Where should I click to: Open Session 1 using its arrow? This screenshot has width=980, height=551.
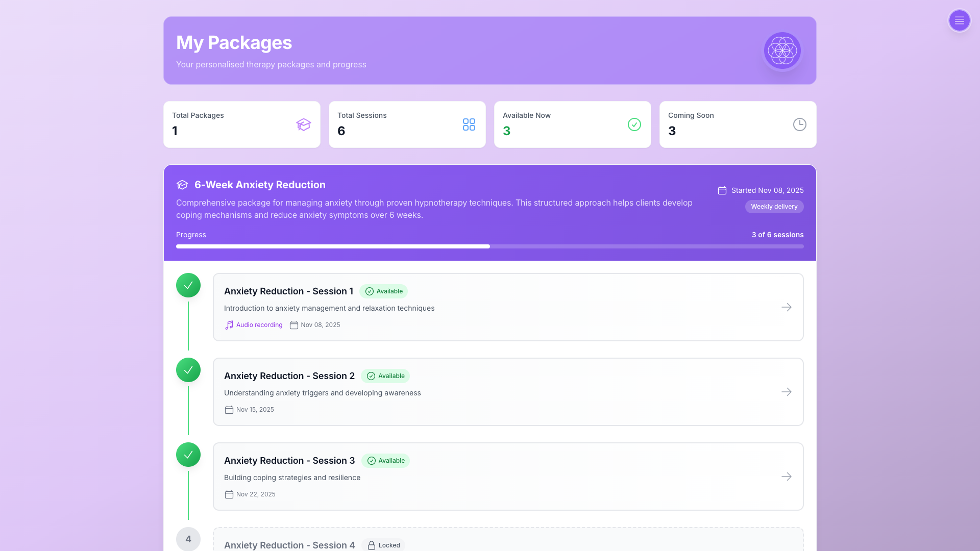tap(786, 307)
